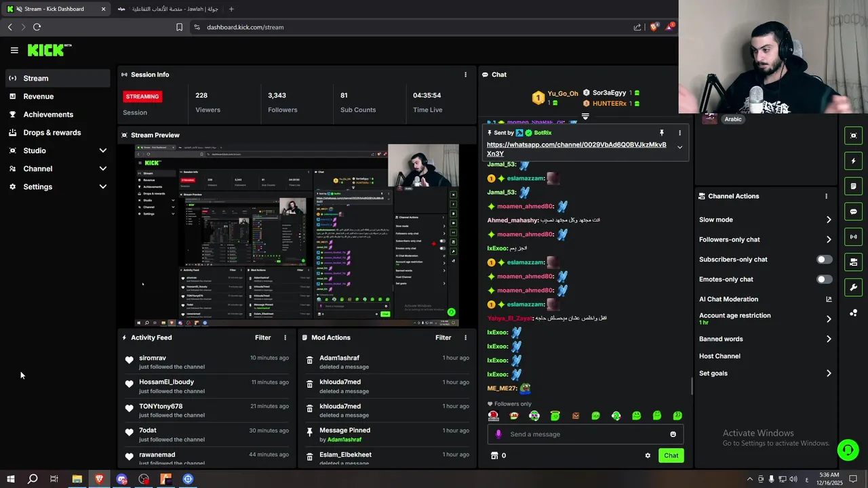This screenshot has height=488, width=868.
Task: Click the wrench icon in right sidebar
Action: coord(854,287)
